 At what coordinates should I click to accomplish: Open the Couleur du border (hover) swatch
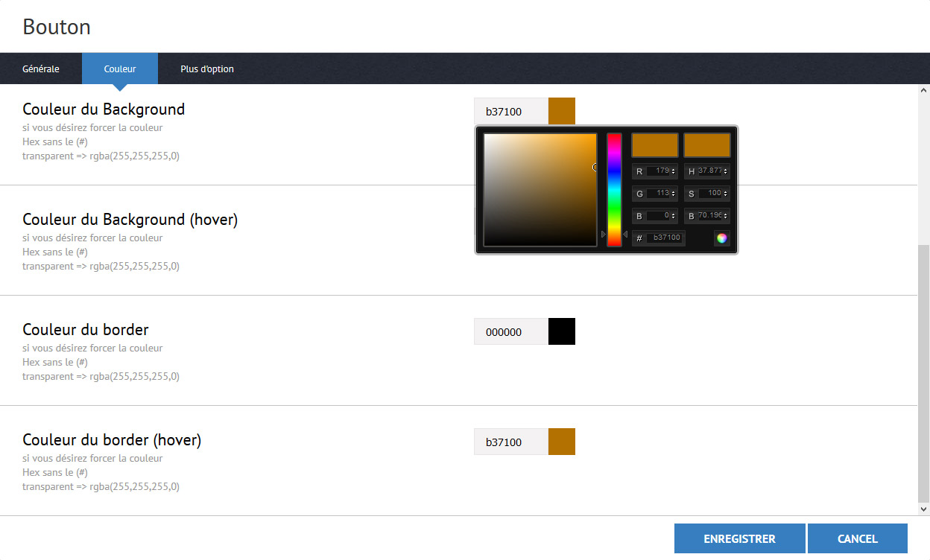pos(562,442)
